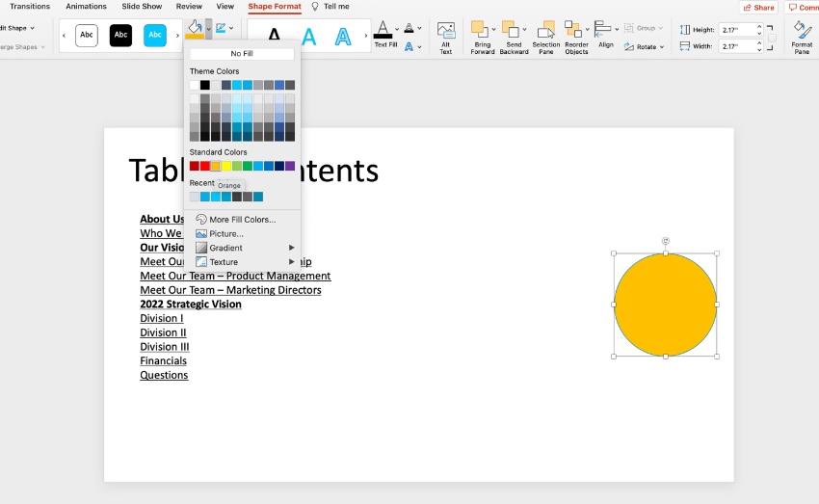The width and height of the screenshot is (819, 504).
Task: Click the rotation handle above the circle
Action: [x=666, y=241]
